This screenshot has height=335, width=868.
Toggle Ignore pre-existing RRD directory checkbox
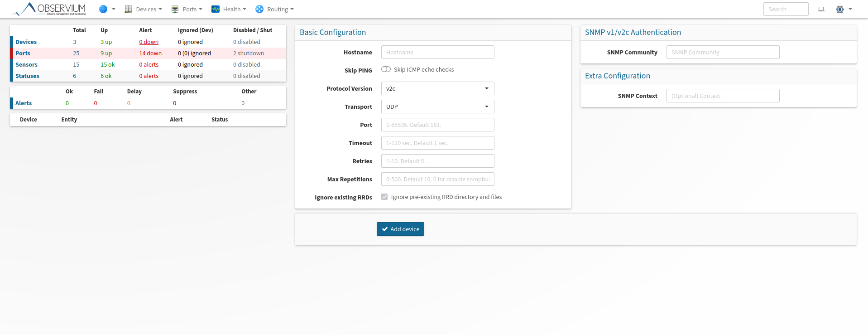[384, 197]
